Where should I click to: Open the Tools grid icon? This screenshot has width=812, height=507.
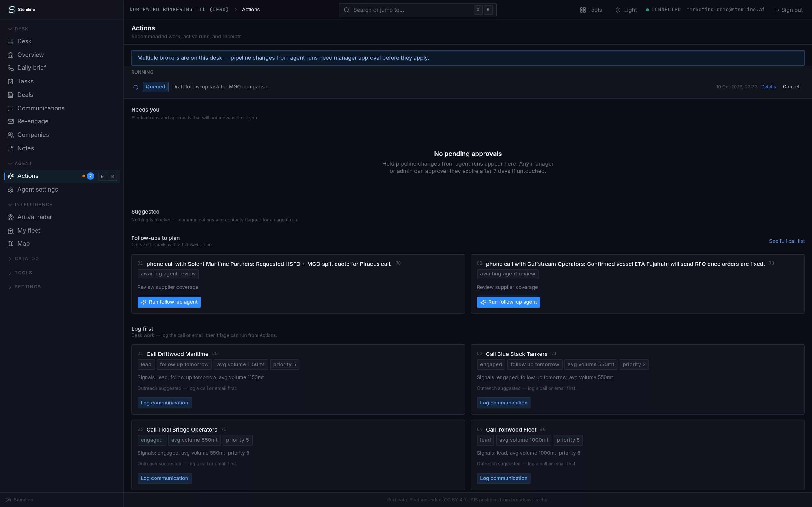[582, 10]
